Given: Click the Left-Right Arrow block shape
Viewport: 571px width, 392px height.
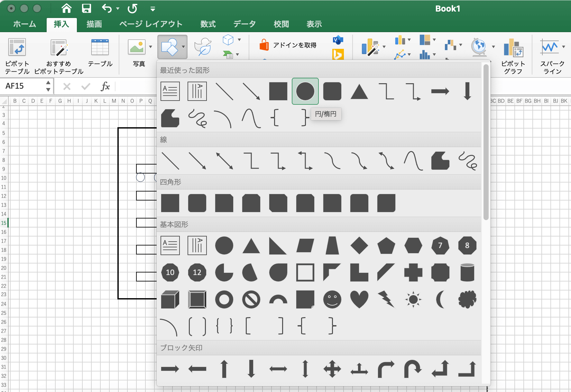Looking at the screenshot, I should 278,369.
